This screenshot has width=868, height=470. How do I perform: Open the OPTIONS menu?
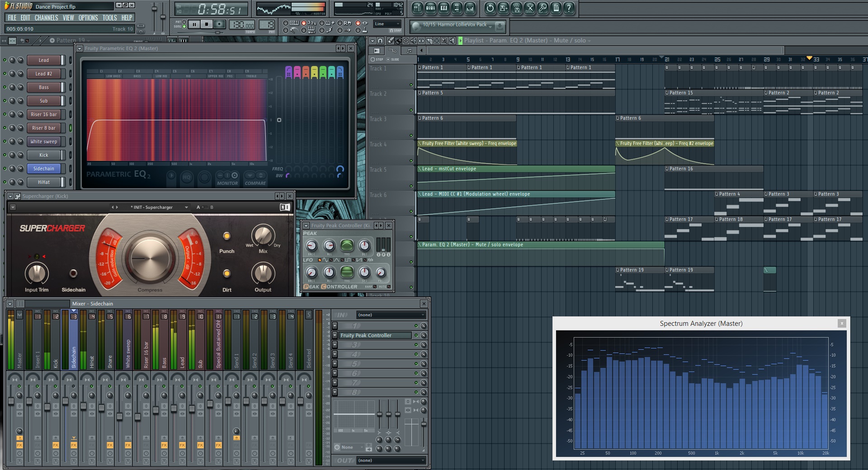(88, 18)
